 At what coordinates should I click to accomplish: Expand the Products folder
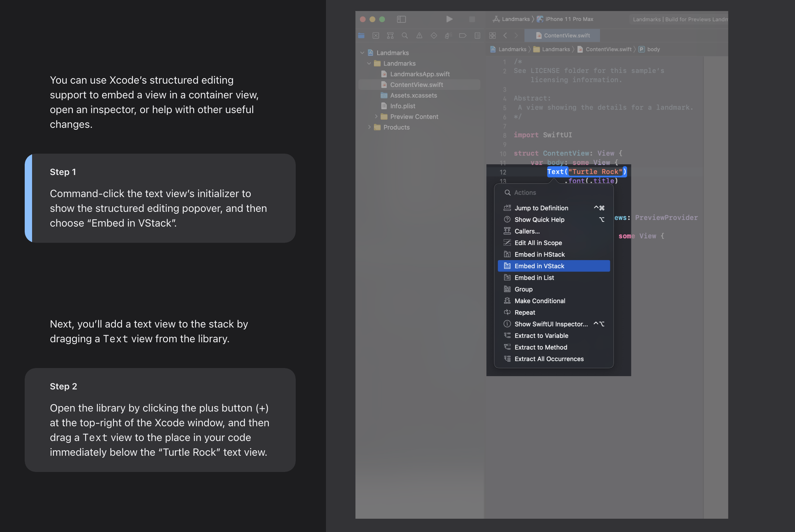369,127
